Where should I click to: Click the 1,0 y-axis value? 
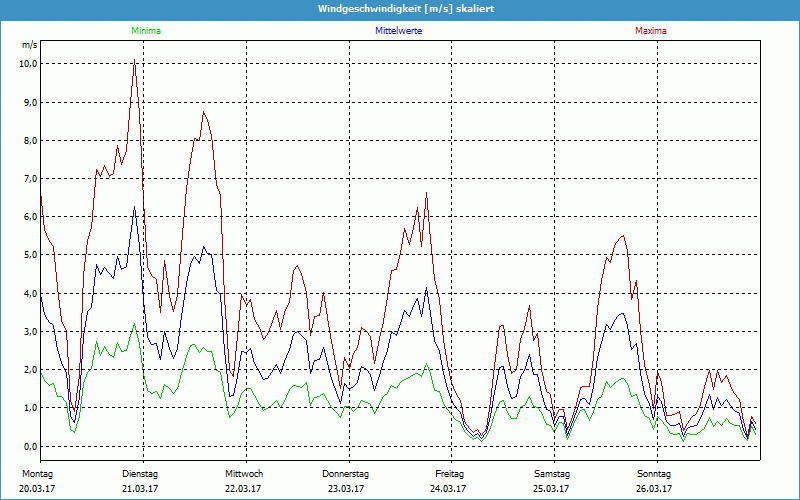coord(30,408)
